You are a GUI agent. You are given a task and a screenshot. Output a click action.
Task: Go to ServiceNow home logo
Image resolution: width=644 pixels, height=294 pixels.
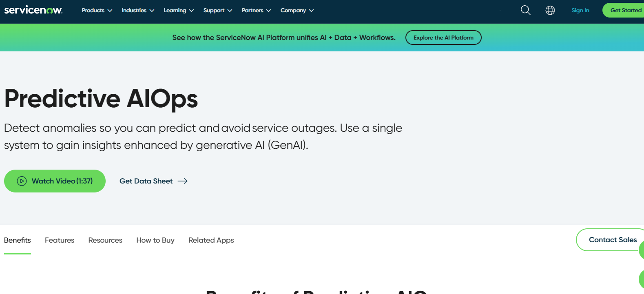(33, 10)
